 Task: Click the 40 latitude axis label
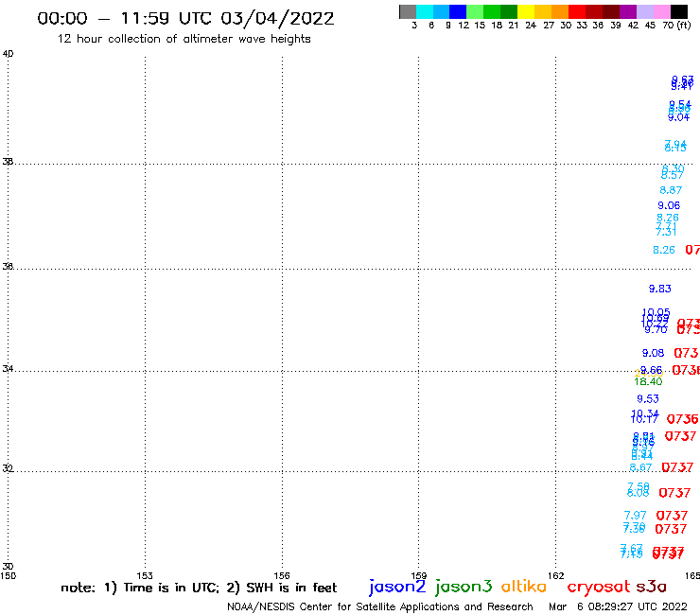[8, 54]
